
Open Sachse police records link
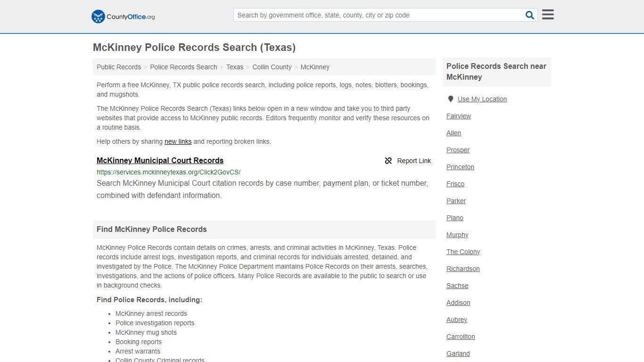click(x=457, y=286)
